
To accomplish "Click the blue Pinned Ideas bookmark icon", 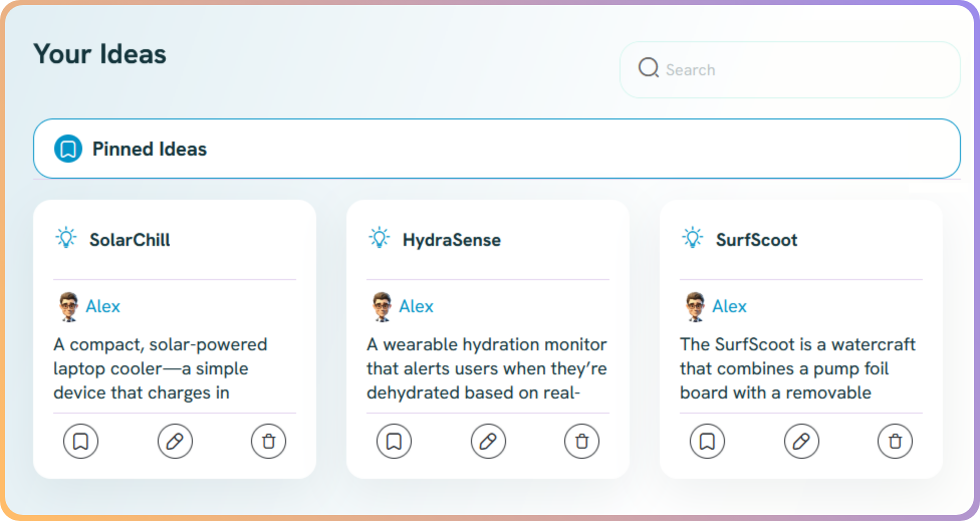I will coord(68,149).
